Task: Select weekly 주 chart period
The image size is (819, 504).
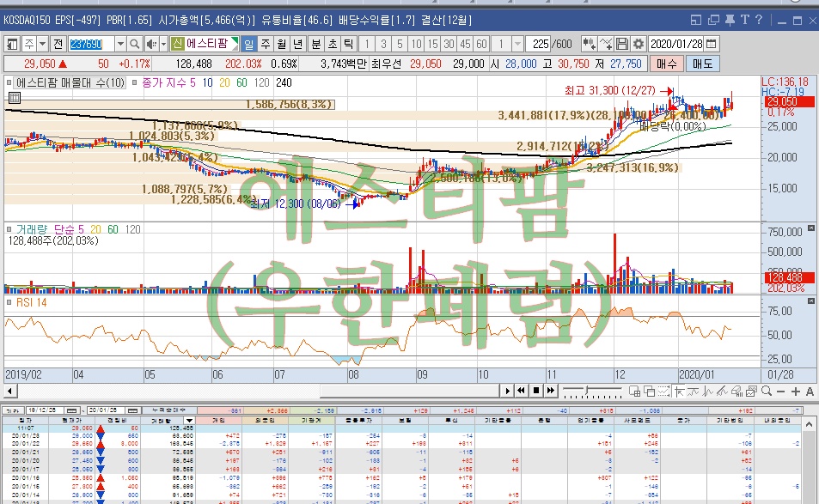Action: tap(266, 44)
